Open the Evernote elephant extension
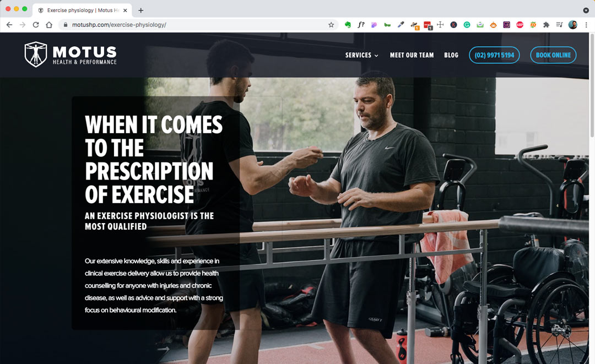Viewport: 595px width, 364px height. [x=348, y=25]
